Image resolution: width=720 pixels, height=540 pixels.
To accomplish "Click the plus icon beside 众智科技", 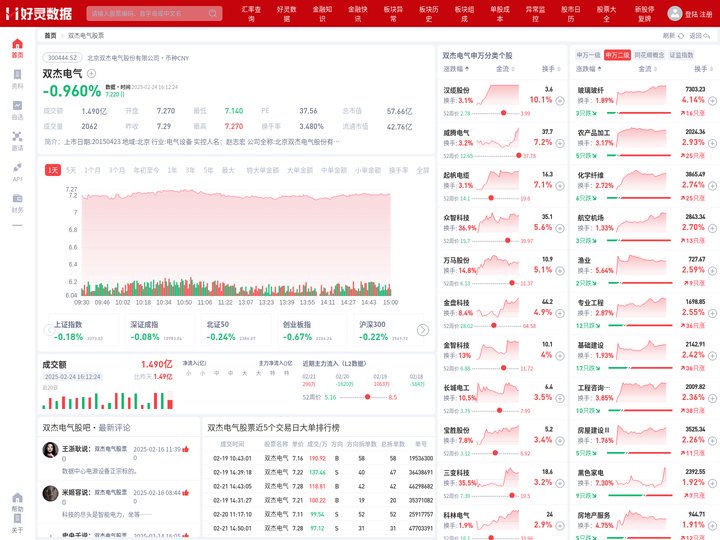I will [560, 228].
